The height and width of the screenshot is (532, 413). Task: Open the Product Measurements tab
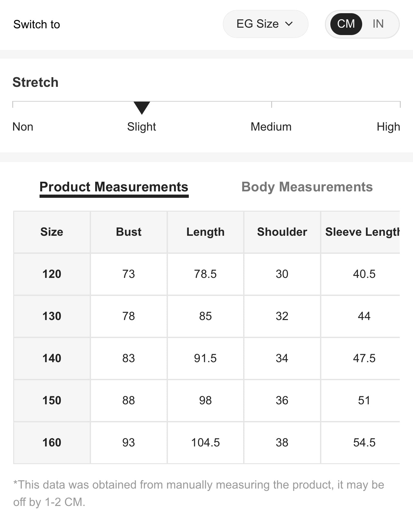[114, 187]
